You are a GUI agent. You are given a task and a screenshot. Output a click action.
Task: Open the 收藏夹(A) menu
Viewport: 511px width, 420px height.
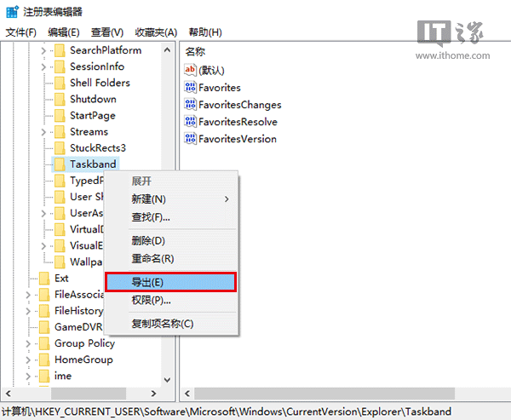(154, 32)
